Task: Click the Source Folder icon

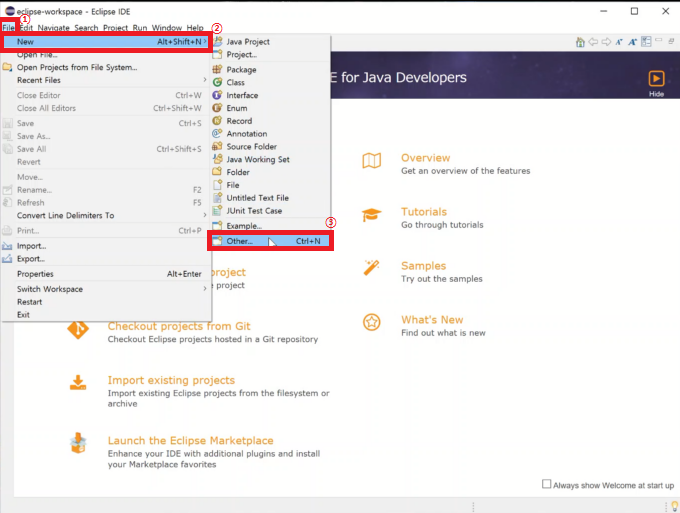Action: pyautogui.click(x=217, y=146)
